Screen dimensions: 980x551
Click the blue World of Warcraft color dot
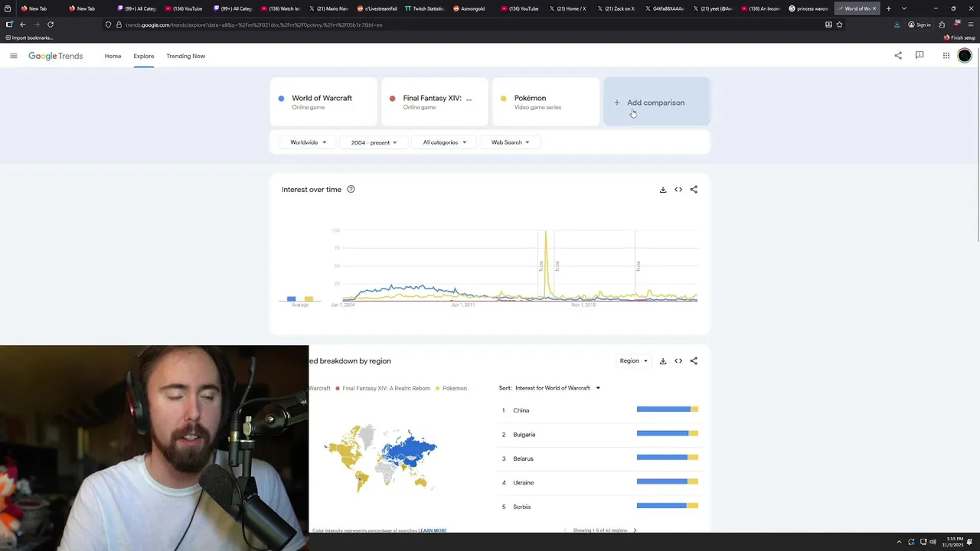click(x=281, y=98)
